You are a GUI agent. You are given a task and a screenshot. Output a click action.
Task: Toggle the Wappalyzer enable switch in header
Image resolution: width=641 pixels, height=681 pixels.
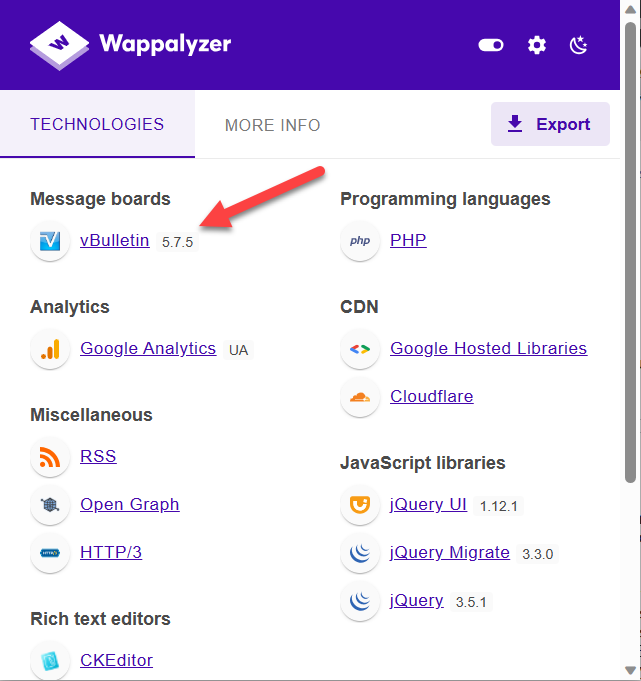(x=491, y=45)
